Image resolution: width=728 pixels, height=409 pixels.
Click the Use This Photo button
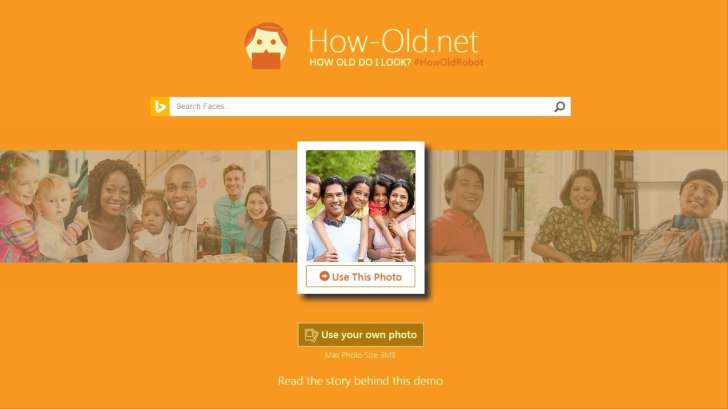[x=361, y=276]
